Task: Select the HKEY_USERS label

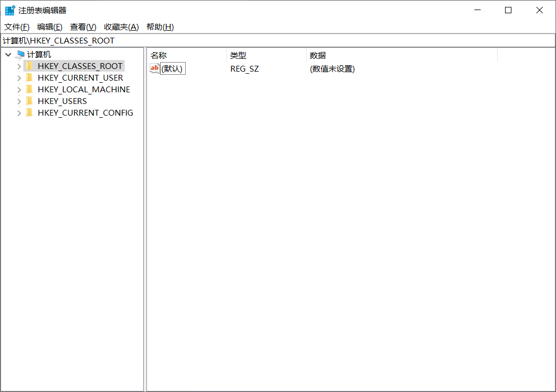Action: 62,101
